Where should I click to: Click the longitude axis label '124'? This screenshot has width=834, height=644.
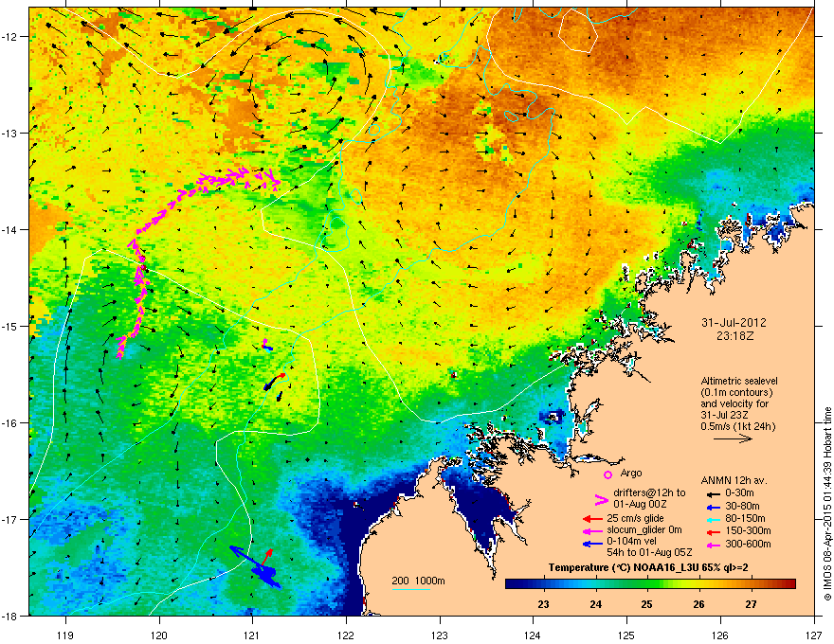(533, 635)
